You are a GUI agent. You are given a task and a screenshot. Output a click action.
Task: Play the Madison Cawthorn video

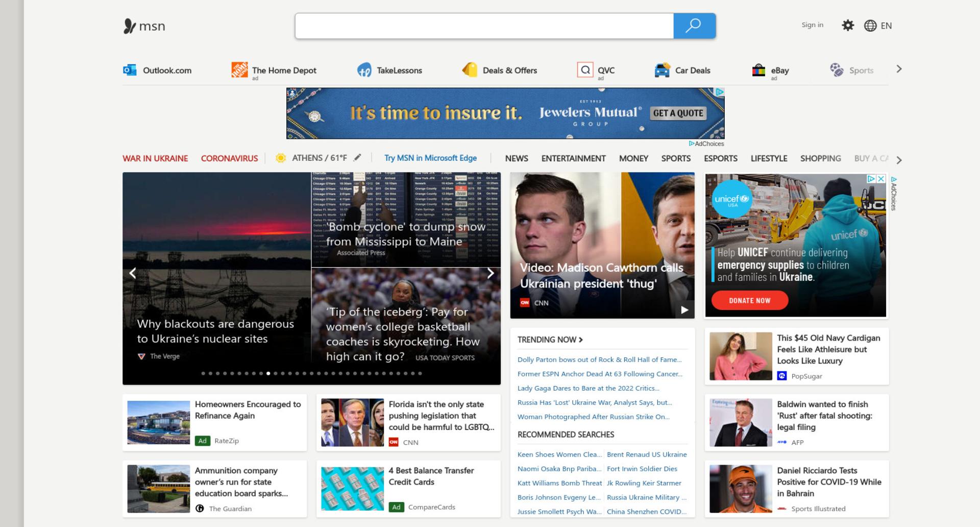point(684,309)
